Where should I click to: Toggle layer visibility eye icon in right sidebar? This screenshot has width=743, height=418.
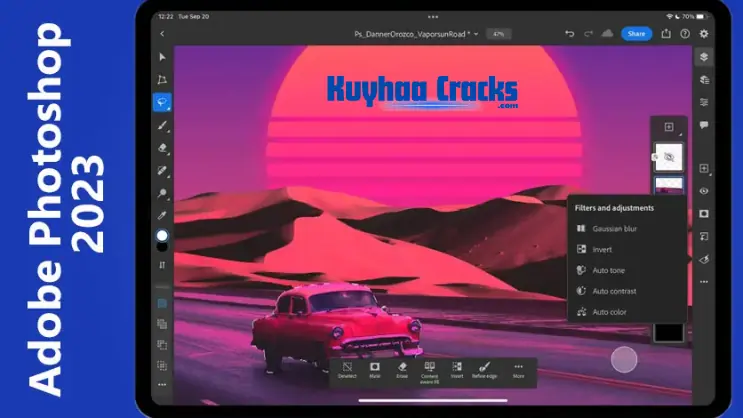click(x=704, y=191)
